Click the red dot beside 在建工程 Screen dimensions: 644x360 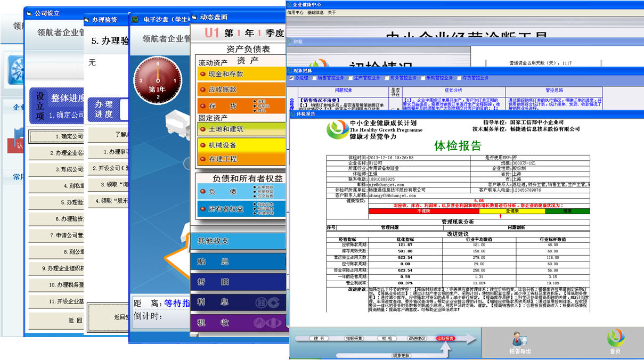pyautogui.click(x=203, y=159)
